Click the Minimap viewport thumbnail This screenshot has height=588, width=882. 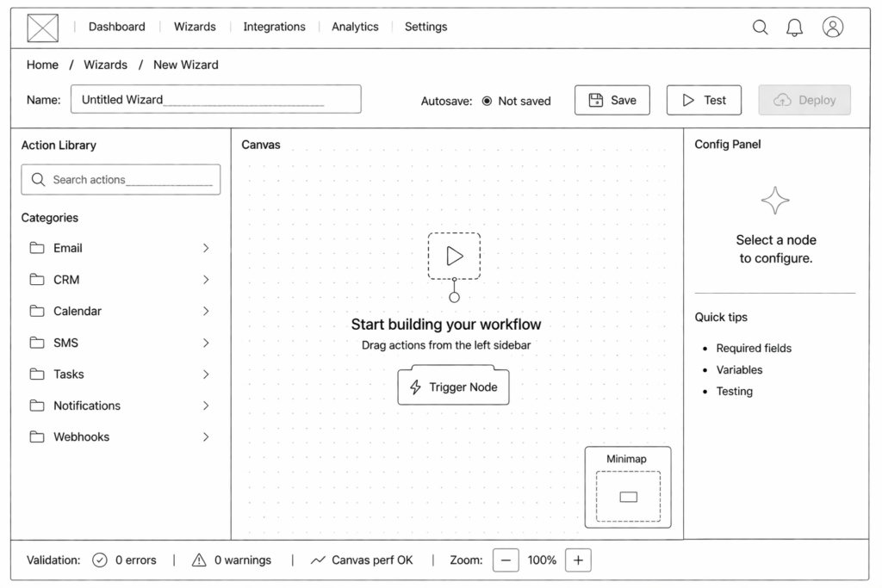coord(628,497)
